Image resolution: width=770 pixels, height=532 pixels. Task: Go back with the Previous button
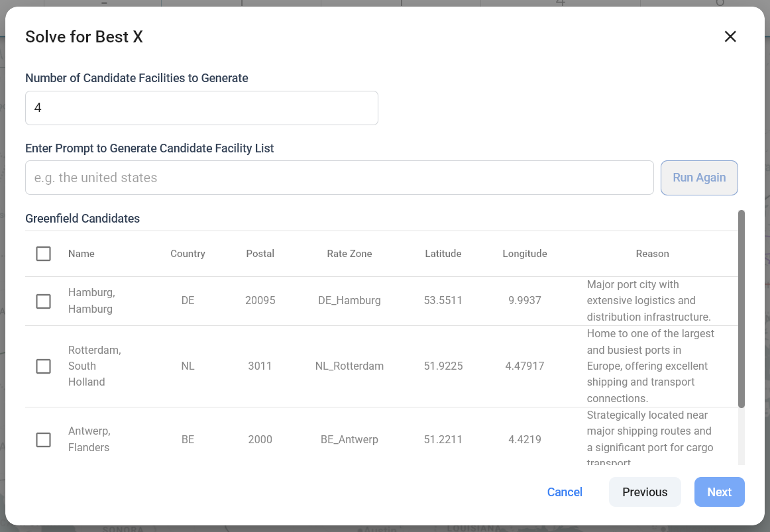644,492
